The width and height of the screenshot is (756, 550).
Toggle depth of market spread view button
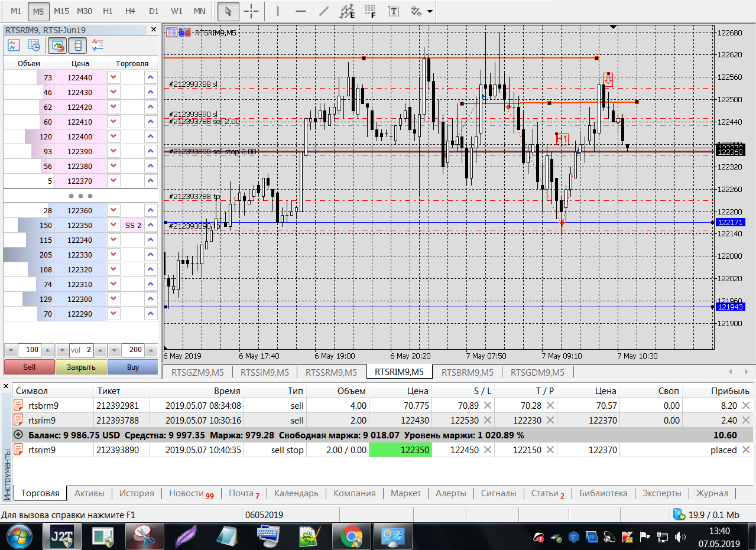[x=78, y=45]
